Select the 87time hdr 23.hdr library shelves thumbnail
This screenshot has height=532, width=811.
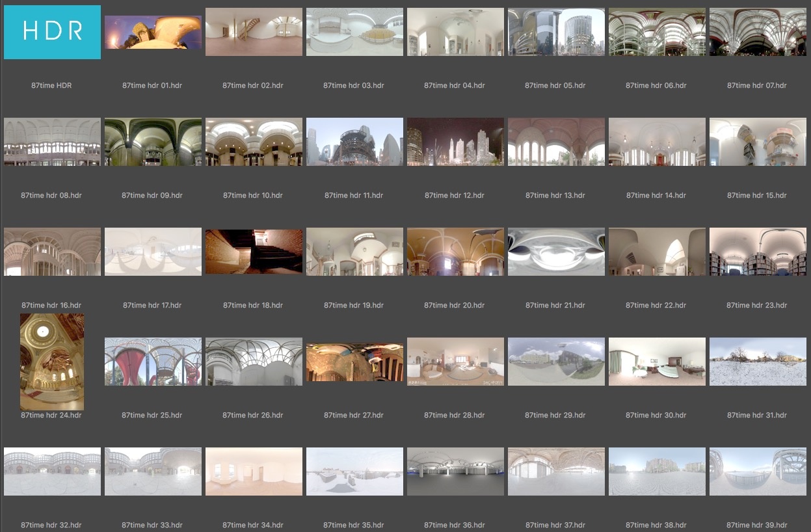pyautogui.click(x=758, y=252)
